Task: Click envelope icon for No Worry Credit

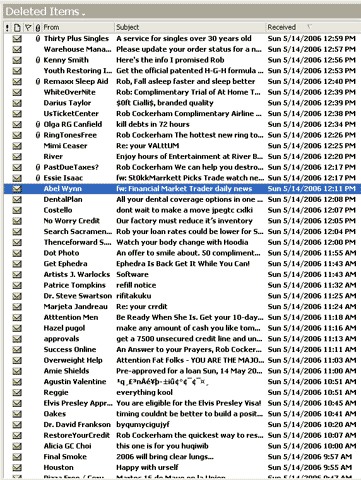Action: [x=17, y=221]
